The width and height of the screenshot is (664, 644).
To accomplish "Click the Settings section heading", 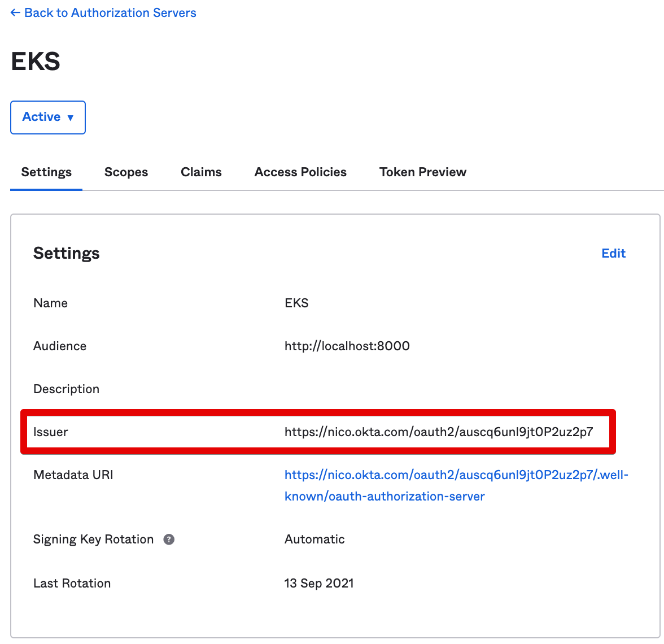I will (x=66, y=254).
